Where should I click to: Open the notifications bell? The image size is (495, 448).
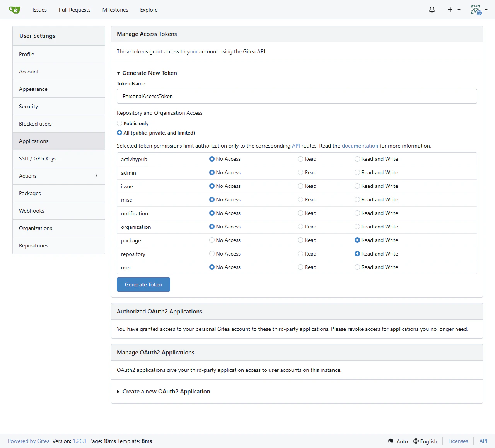pyautogui.click(x=432, y=10)
